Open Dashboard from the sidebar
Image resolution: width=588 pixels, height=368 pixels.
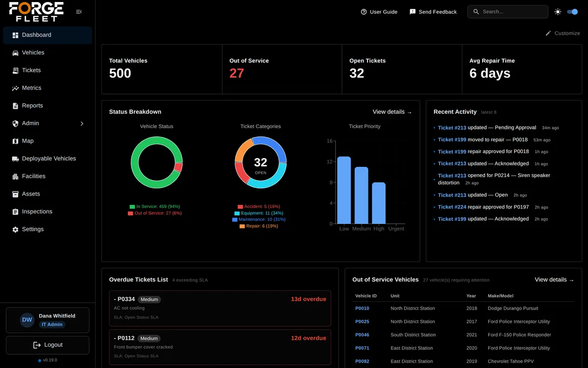(x=48, y=35)
